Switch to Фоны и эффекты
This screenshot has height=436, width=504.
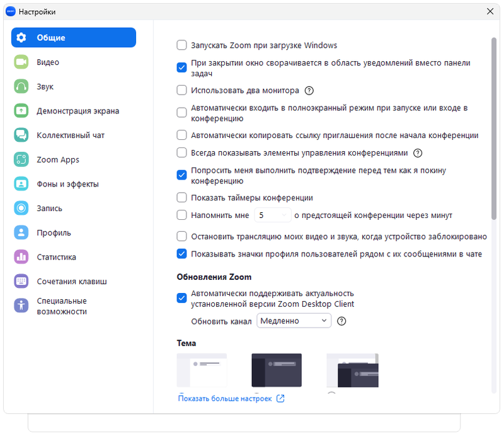74,184
